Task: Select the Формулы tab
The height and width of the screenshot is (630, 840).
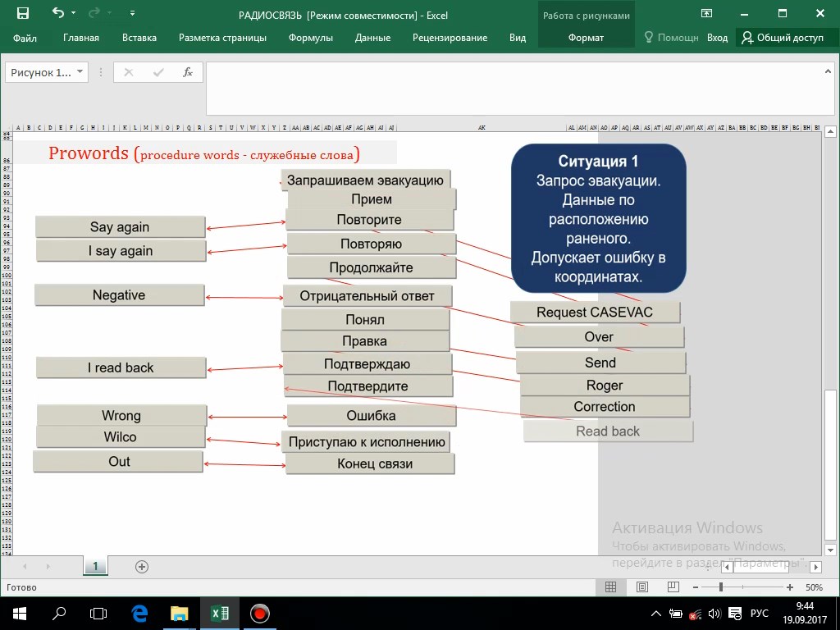Action: tap(311, 38)
